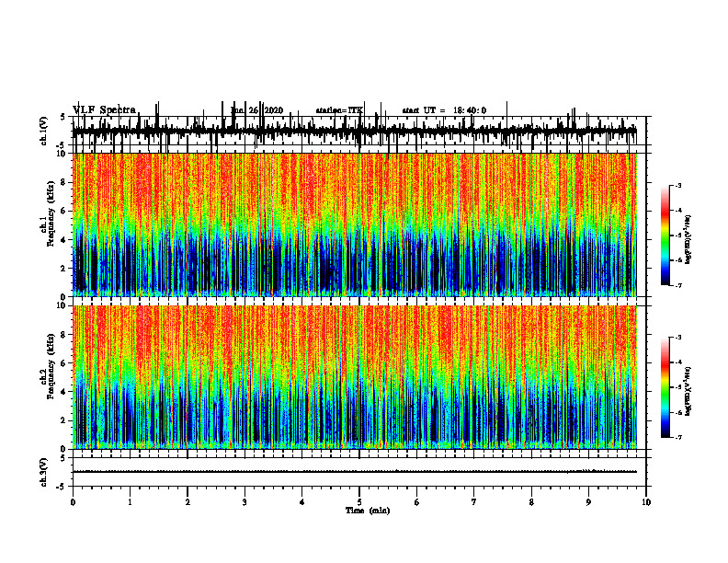Click the "6" kHz tick on ch.1 spectrogram
The height and width of the screenshot is (563, 728).
tap(64, 211)
